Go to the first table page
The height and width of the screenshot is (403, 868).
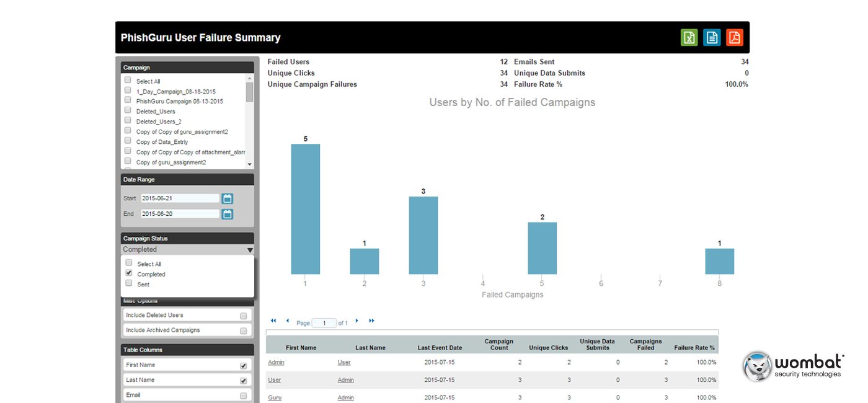pos(273,321)
